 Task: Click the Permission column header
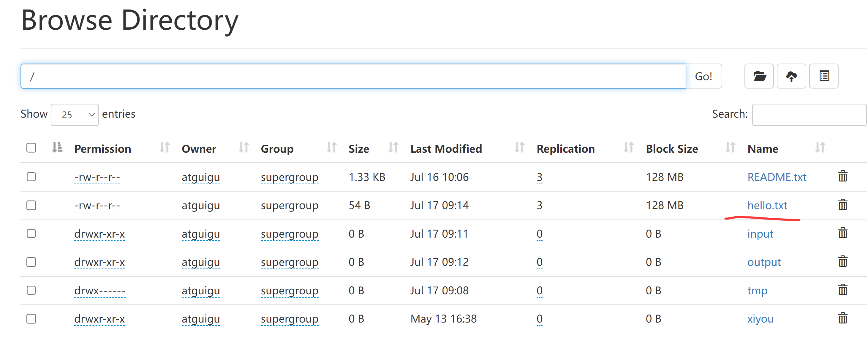coord(102,149)
